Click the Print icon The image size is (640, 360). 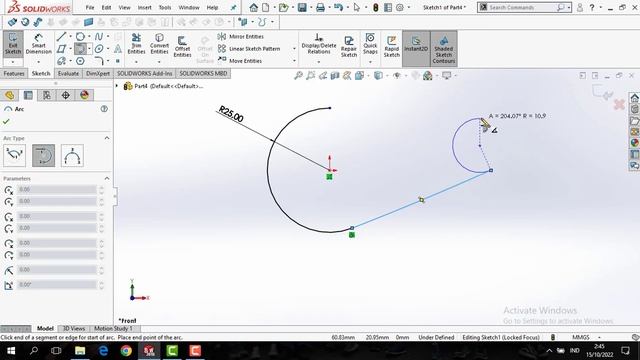coord(320,7)
